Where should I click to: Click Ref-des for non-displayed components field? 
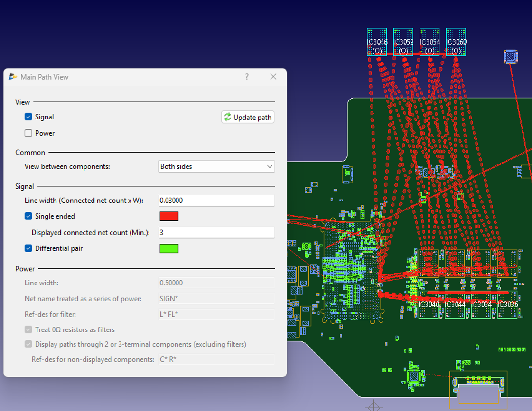pyautogui.click(x=216, y=359)
